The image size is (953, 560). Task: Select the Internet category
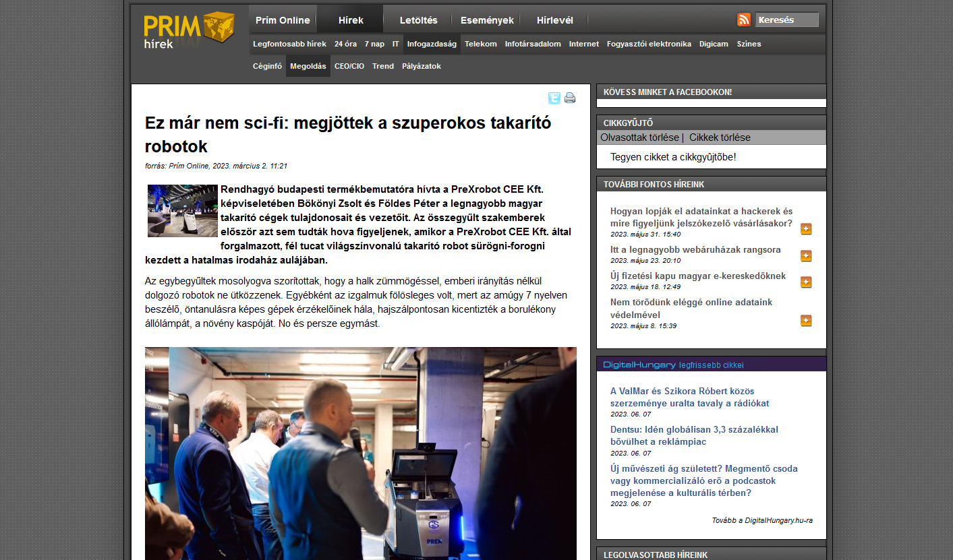584,44
